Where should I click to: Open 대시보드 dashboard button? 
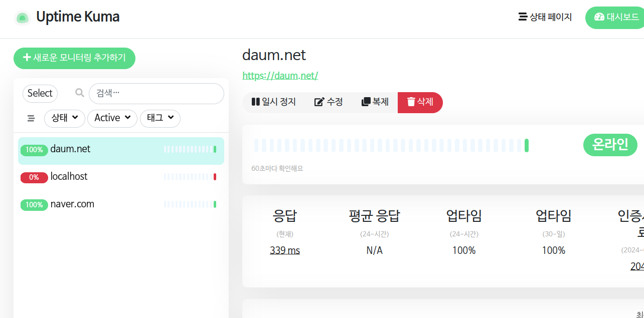(616, 17)
